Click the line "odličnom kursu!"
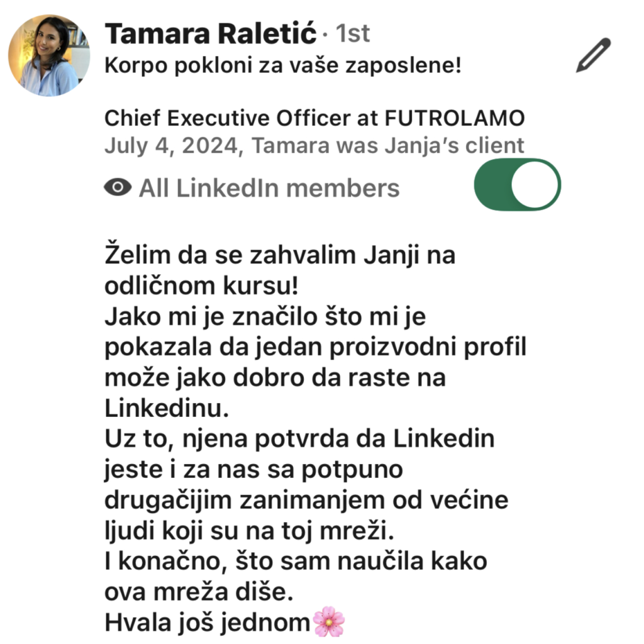Viewport: 644px width, 644px height. tap(201, 286)
